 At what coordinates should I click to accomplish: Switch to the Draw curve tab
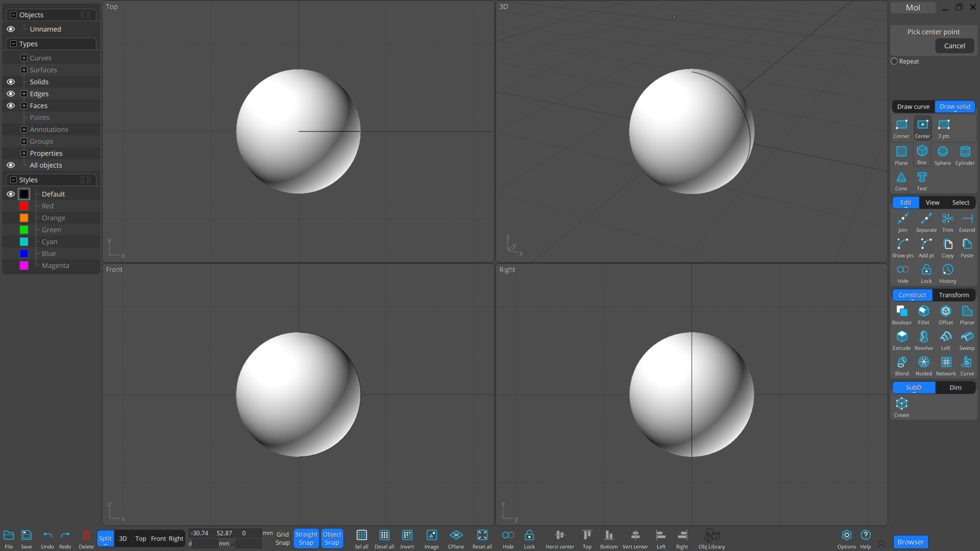coord(913,107)
